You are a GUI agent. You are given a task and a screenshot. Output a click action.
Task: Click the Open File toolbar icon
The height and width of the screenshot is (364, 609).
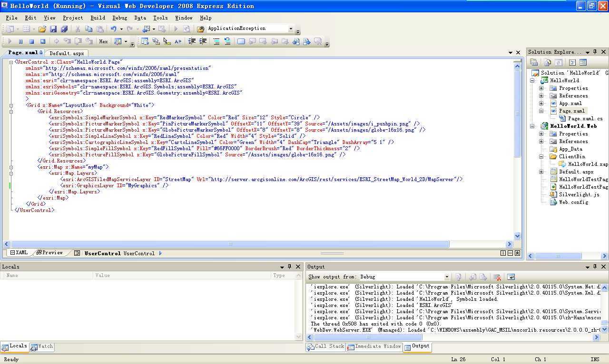point(42,29)
